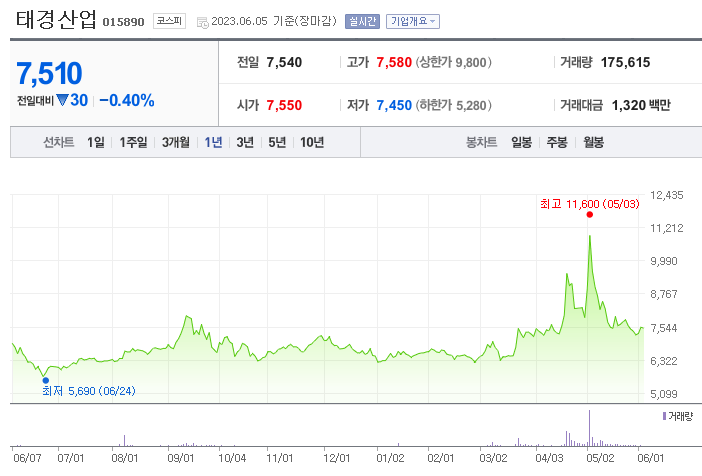Click the change rate -0.40%

pos(127,100)
